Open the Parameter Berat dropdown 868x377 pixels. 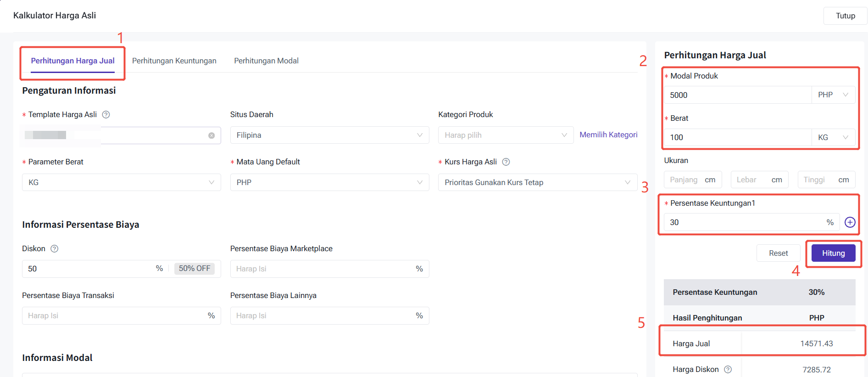121,183
